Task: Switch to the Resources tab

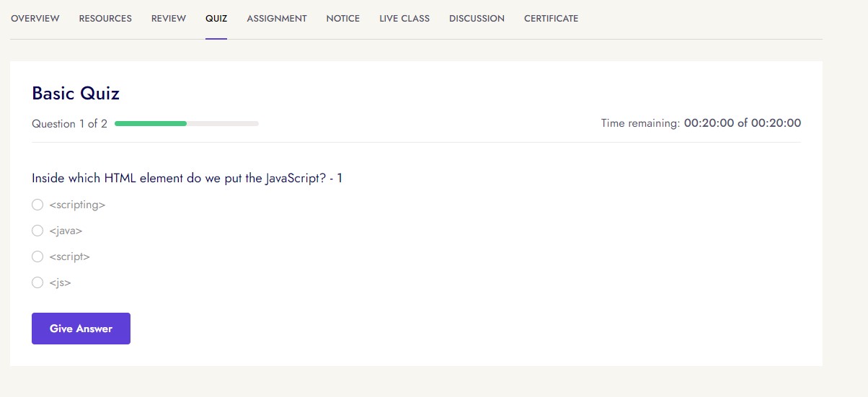Action: (x=105, y=19)
